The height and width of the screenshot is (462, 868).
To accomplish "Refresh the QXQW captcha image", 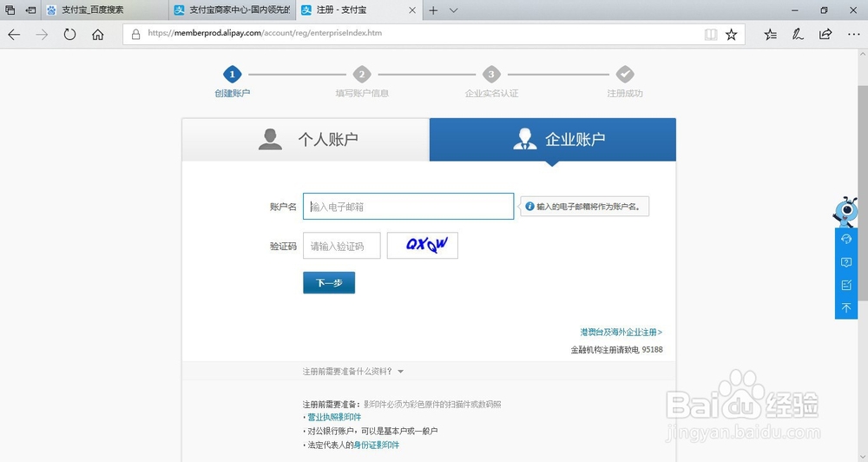I will click(423, 246).
